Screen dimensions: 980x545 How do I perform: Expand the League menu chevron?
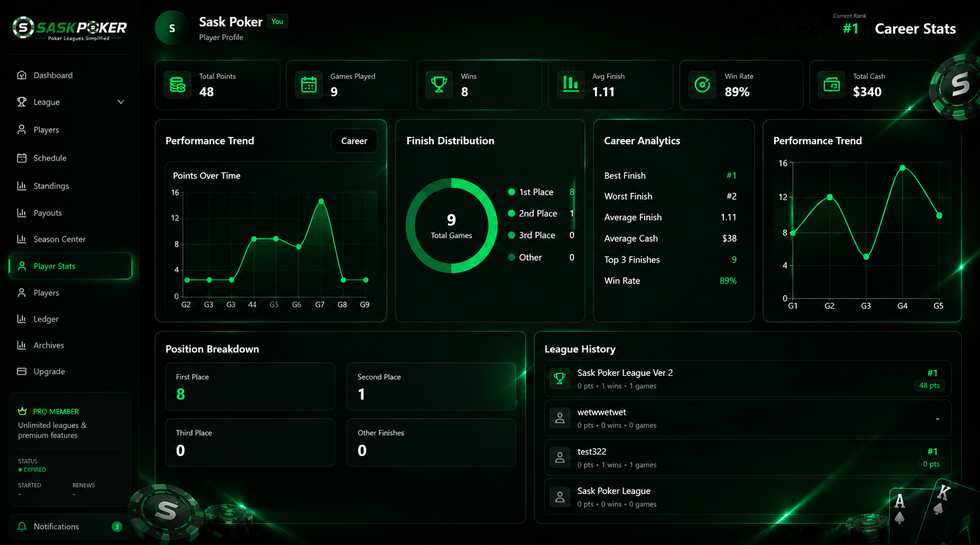coord(121,102)
